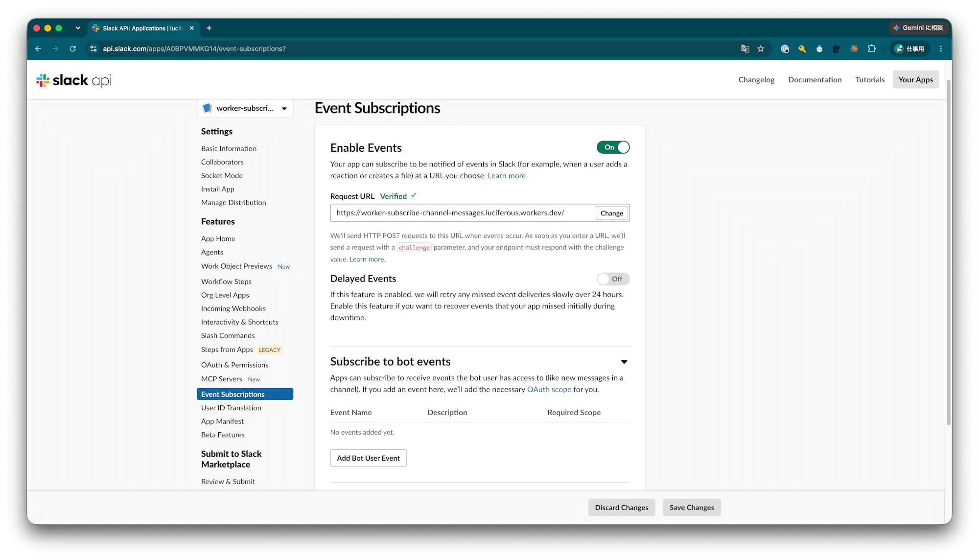Click the yellow key extension icon
Screen dimensions: 979x560
[x=802, y=49]
